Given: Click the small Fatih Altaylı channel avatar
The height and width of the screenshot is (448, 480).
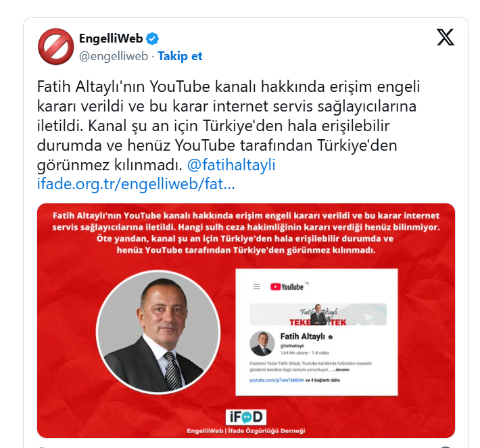Looking at the screenshot, I should (x=262, y=343).
